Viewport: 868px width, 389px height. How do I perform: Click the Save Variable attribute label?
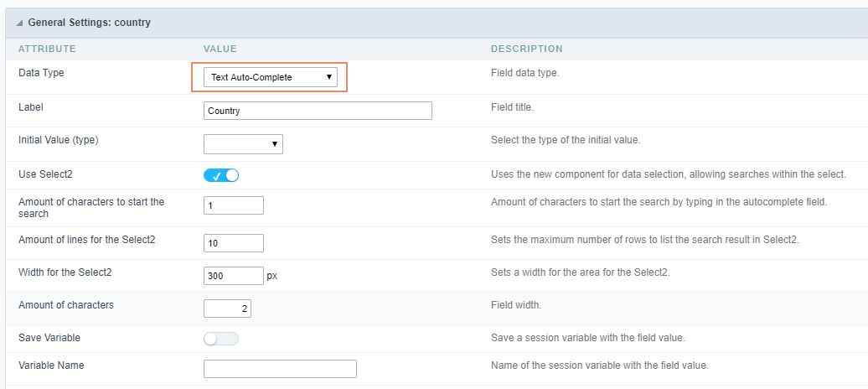tap(49, 337)
